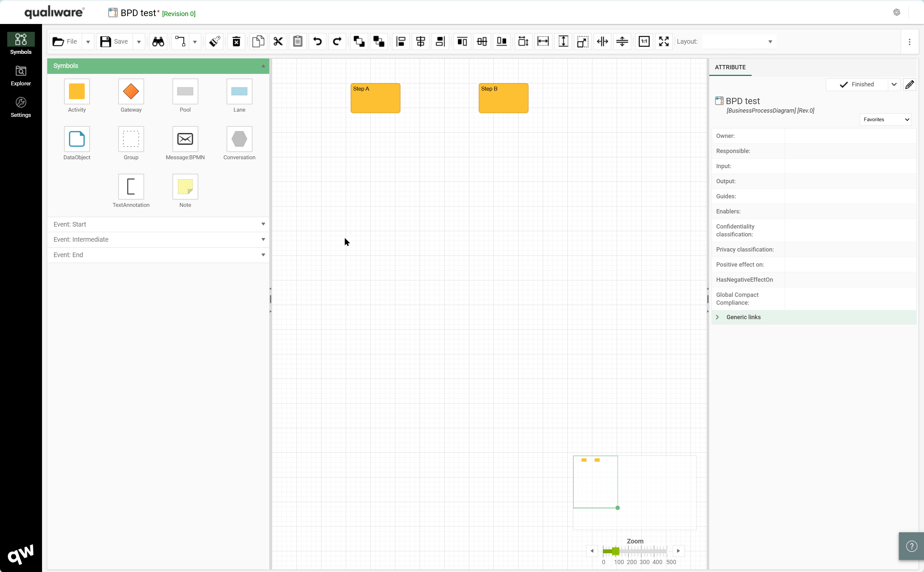Open the Layout combo box
Viewport: 924px width, 572px height.
point(739,42)
